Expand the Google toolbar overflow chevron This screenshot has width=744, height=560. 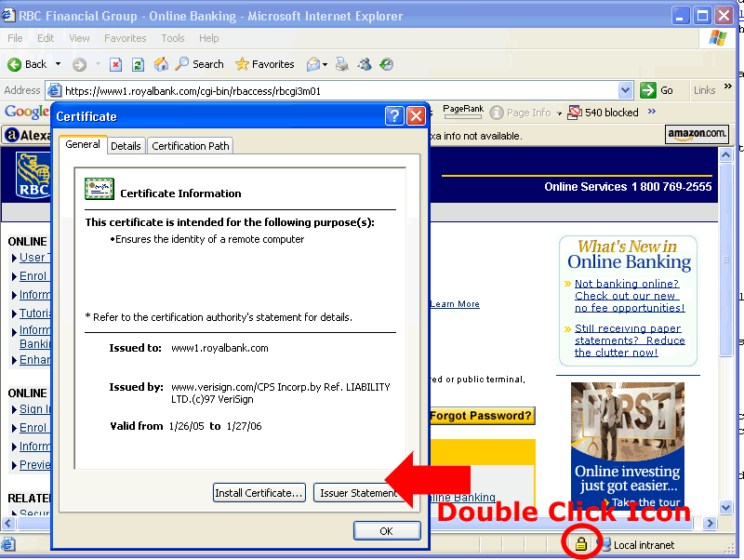tap(652, 111)
